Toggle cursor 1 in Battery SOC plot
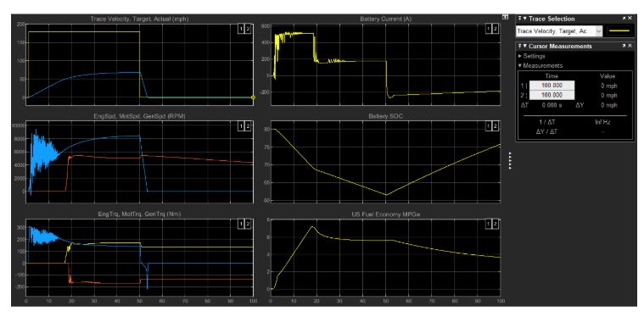 tap(489, 126)
